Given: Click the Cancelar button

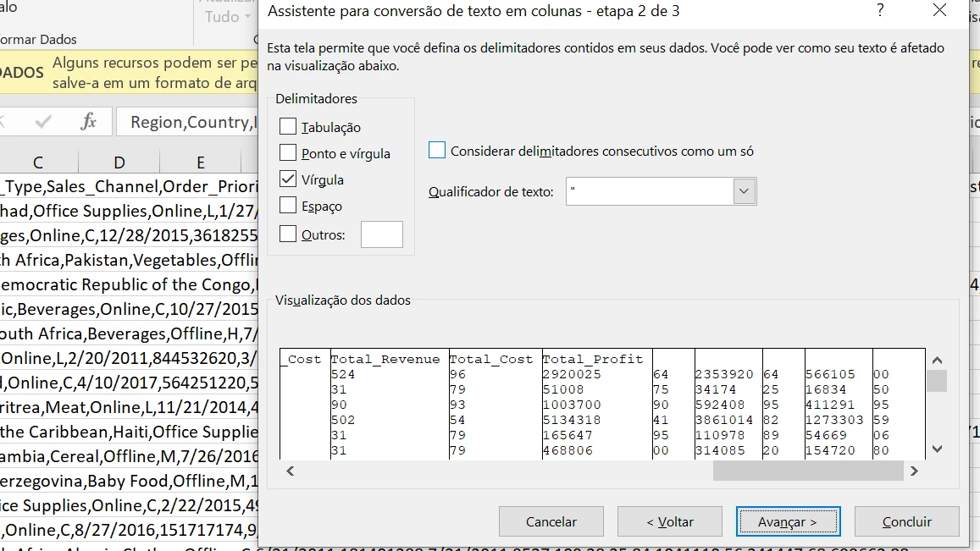Looking at the screenshot, I should click(x=551, y=521).
